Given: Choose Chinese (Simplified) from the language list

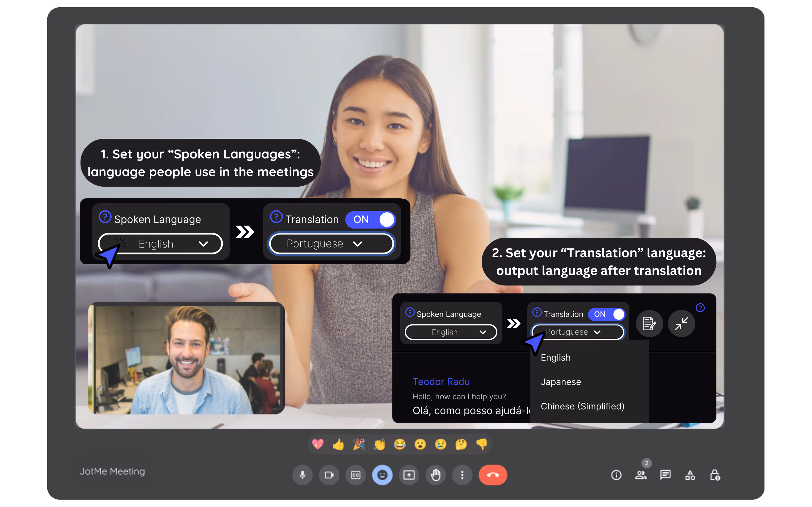Looking at the screenshot, I should click(582, 406).
